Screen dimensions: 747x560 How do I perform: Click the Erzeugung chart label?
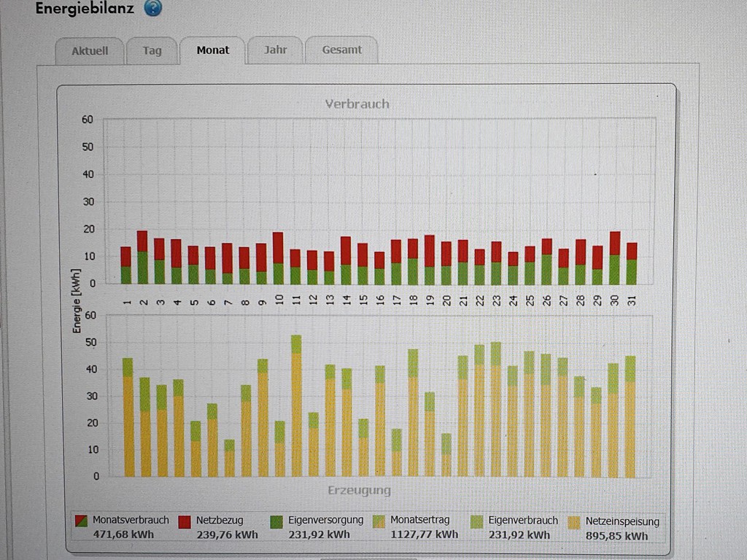pyautogui.click(x=357, y=490)
